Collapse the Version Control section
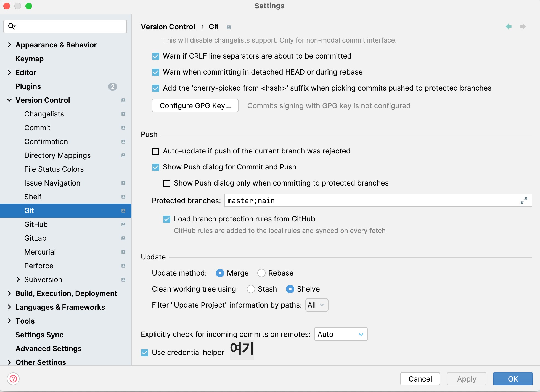Viewport: 540px width, 392px height. tap(9, 100)
